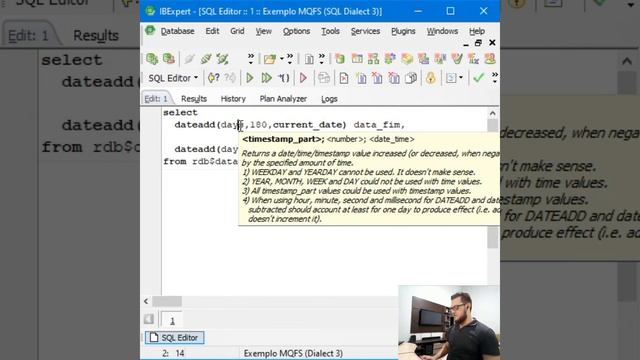Click the previous query arrow beside tab 1
Viewport: 640px width, 360px height.
149,319
